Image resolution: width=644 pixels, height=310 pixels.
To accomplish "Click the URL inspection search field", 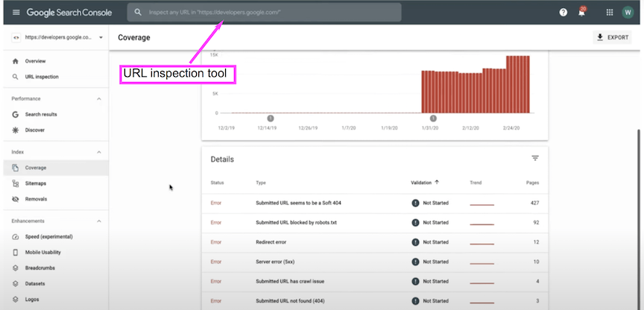I will click(x=264, y=13).
